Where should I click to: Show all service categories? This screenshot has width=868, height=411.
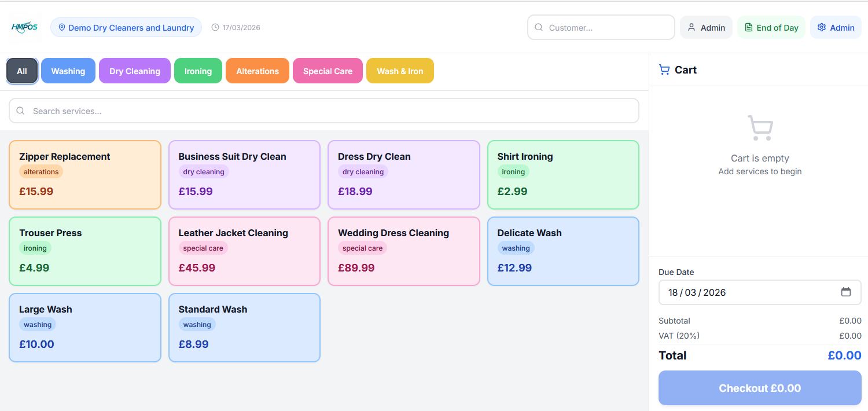click(x=22, y=71)
